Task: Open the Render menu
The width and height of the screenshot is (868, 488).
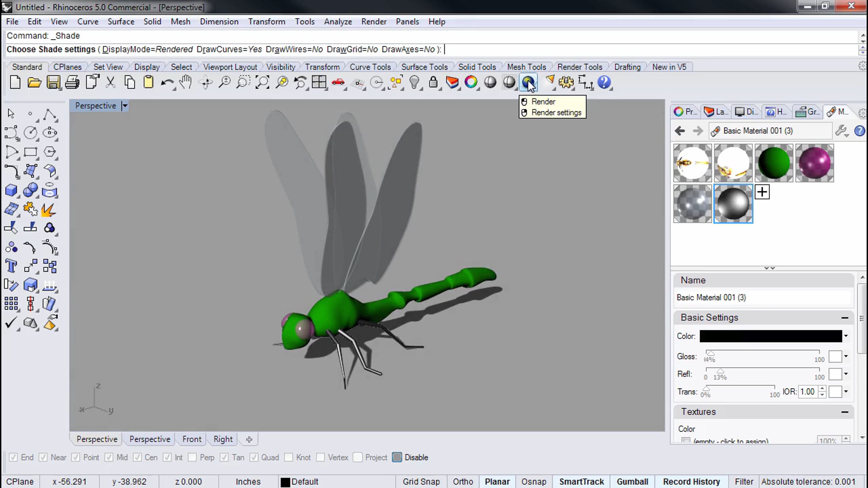Action: pyautogui.click(x=374, y=22)
